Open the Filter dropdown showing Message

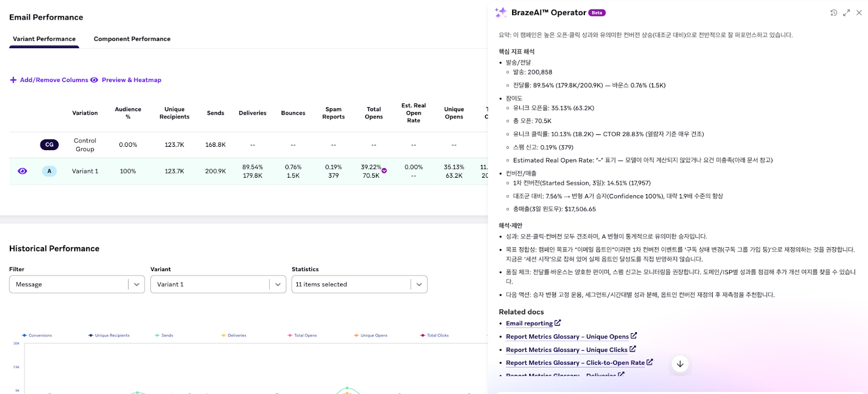point(77,284)
